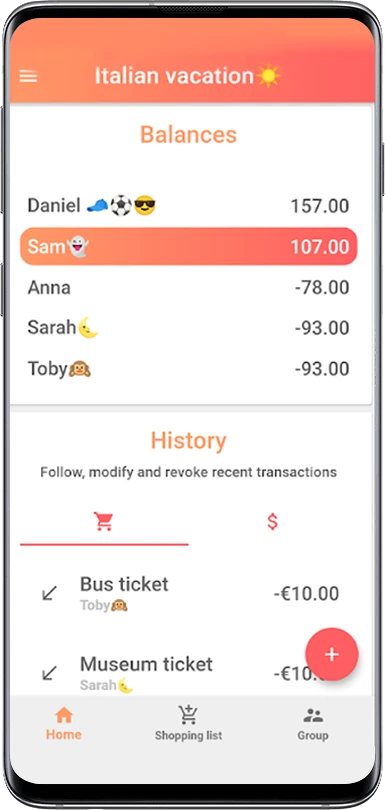Open the Bus ticket transaction
This screenshot has width=385, height=810.
click(x=189, y=594)
